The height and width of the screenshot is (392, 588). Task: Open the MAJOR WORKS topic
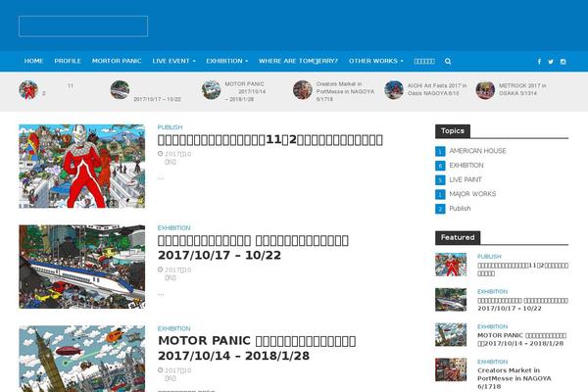(472, 194)
